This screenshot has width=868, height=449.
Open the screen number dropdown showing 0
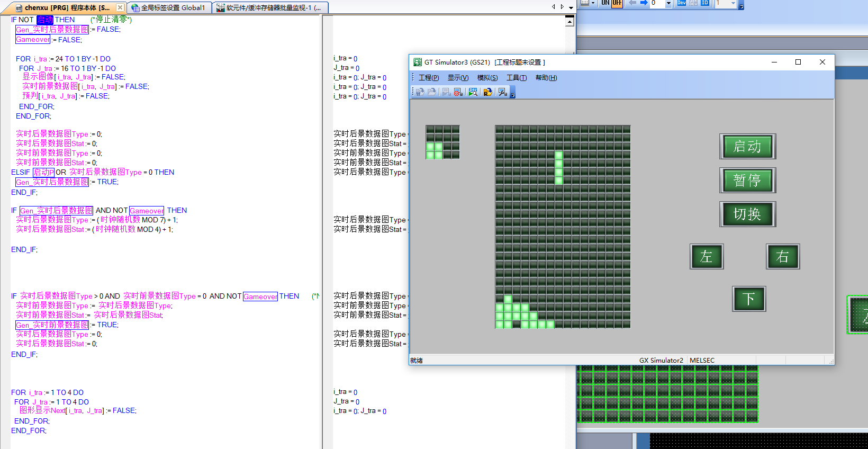(668, 4)
